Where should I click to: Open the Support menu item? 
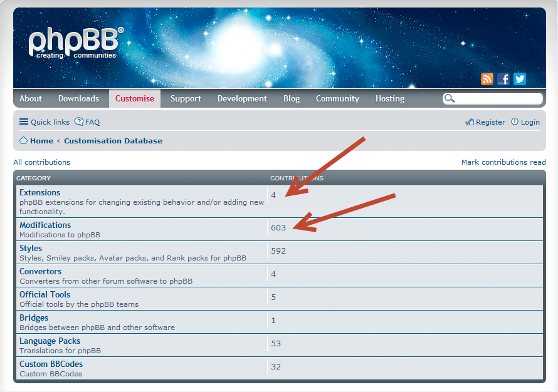(x=186, y=98)
